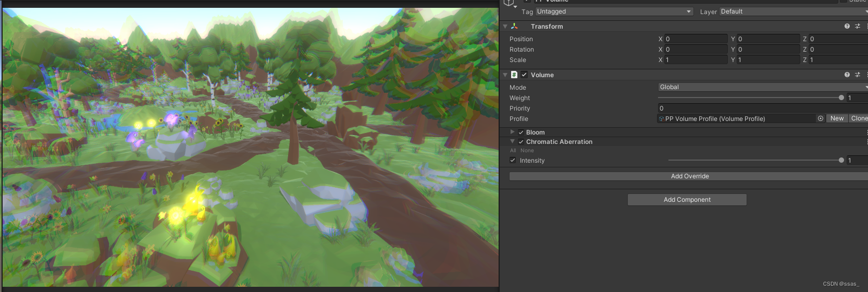Click the Rotation Y input field

click(768, 50)
